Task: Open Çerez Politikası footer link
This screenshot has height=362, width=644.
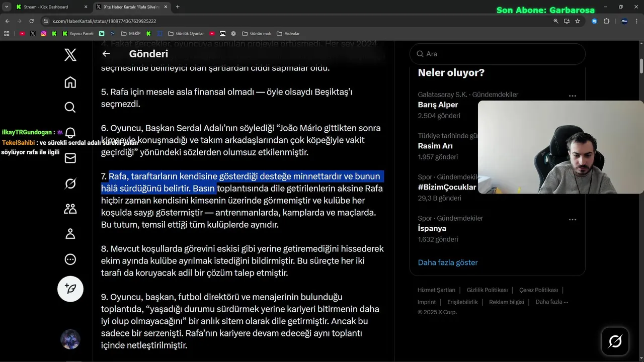Action: click(538, 290)
